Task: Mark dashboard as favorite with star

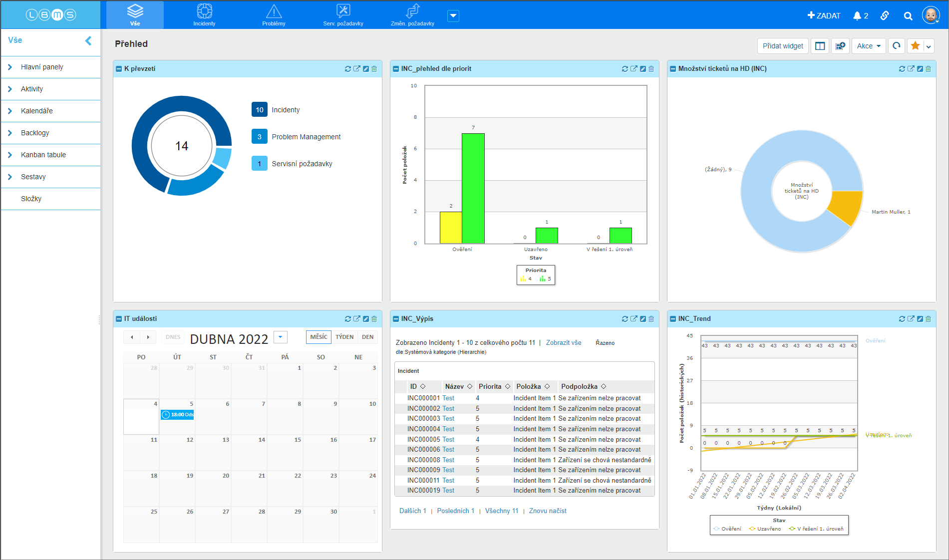Action: pyautogui.click(x=915, y=46)
